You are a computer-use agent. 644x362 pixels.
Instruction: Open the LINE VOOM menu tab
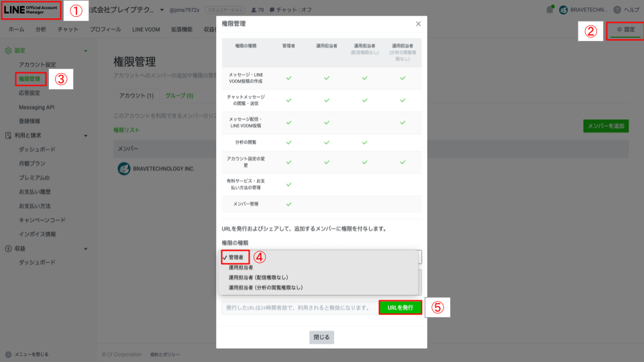(146, 29)
